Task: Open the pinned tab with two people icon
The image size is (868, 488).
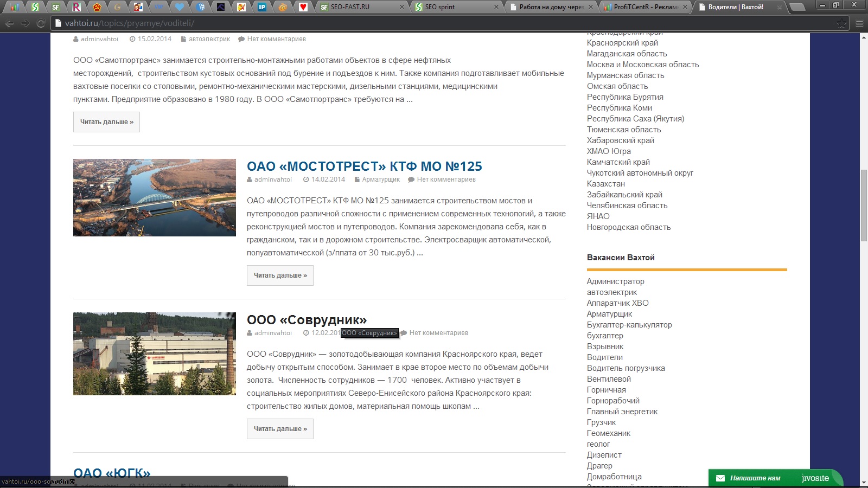Action: 138,7
